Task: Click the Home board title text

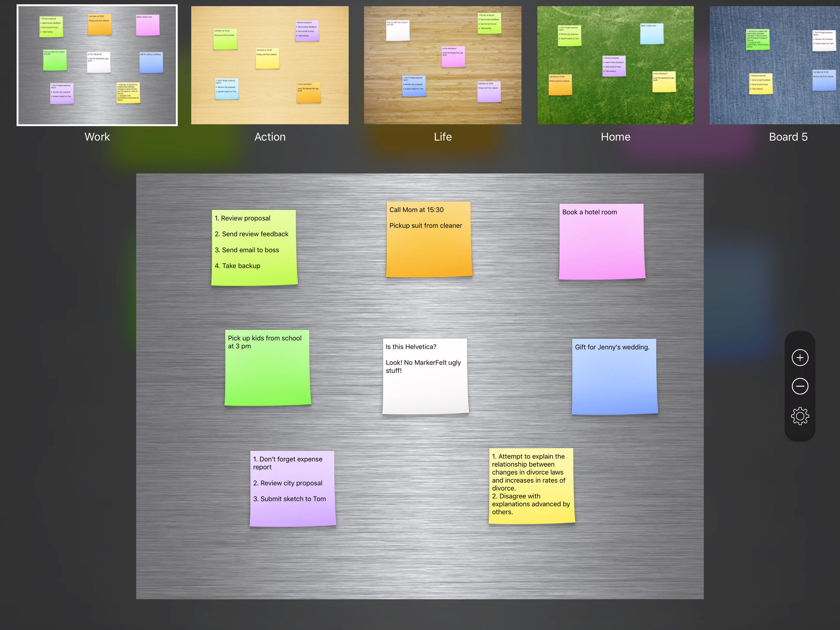Action: click(x=615, y=137)
